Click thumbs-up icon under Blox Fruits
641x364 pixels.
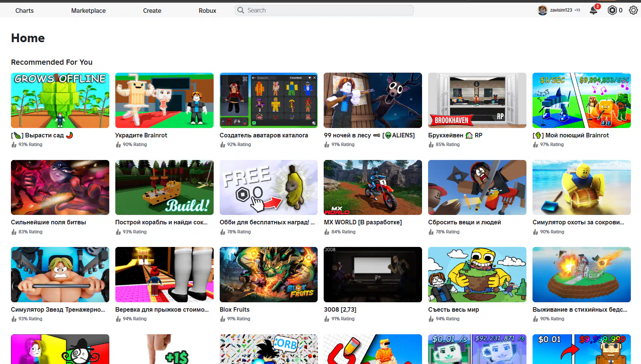tap(222, 319)
